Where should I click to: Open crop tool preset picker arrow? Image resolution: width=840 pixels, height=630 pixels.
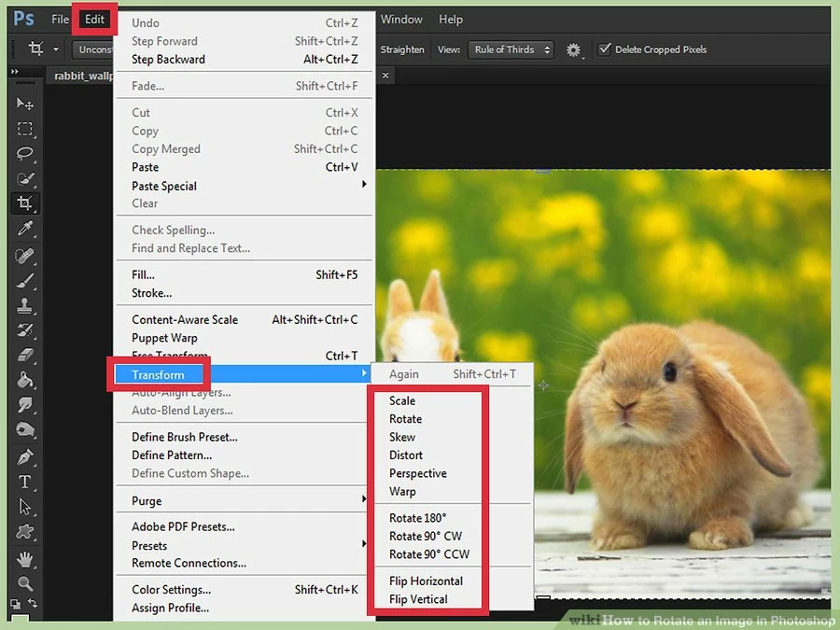[56, 49]
